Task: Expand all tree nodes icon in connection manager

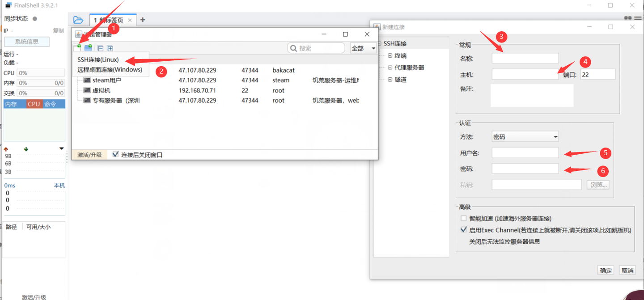Action: 110,48
